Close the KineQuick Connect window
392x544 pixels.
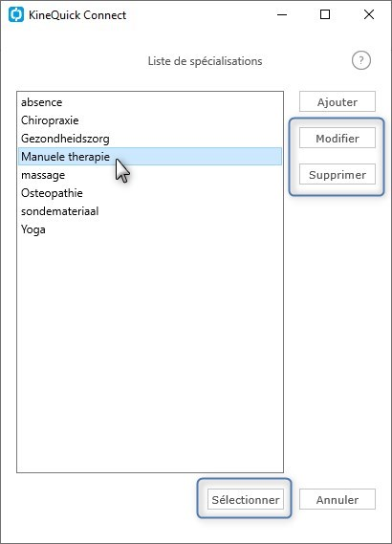(369, 14)
